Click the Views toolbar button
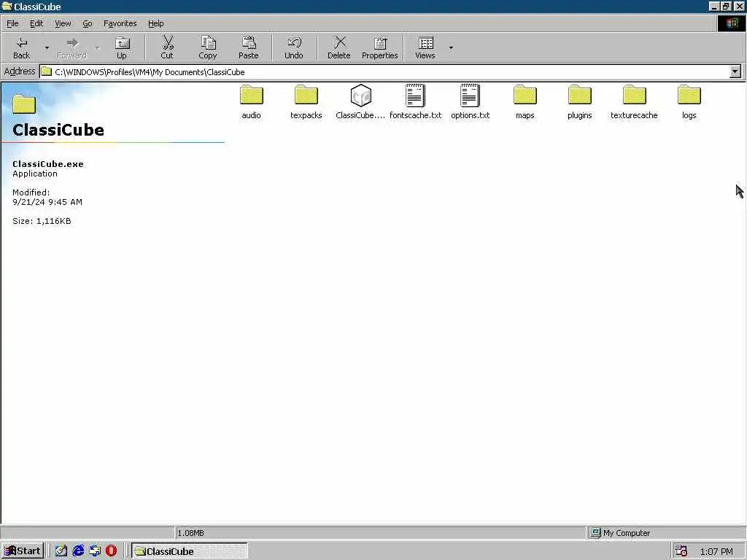Viewport: 747px width, 560px height. click(x=425, y=47)
